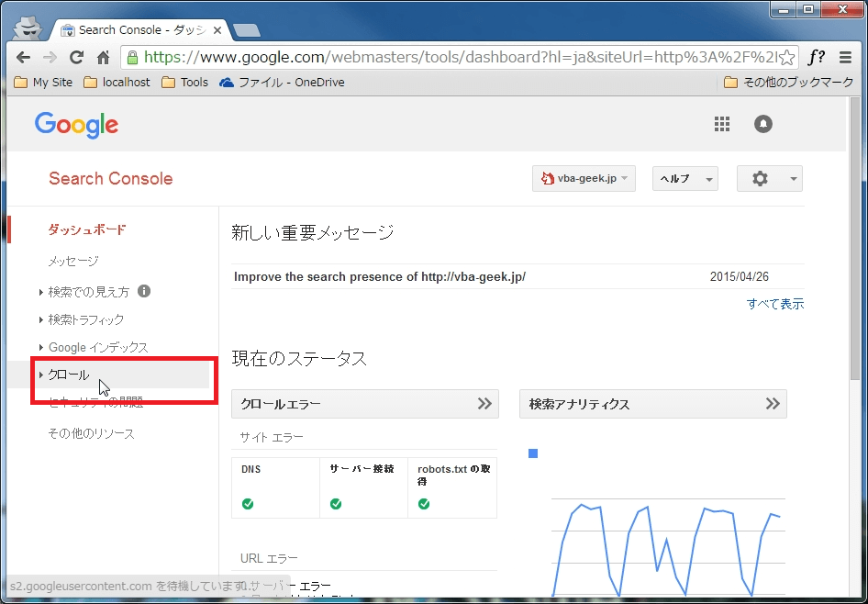Click the green DNS status checkmark

pyautogui.click(x=246, y=503)
